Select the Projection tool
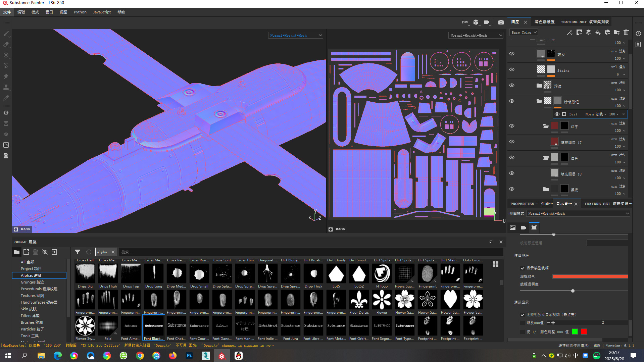The height and width of the screenshot is (362, 644). pos(6,55)
